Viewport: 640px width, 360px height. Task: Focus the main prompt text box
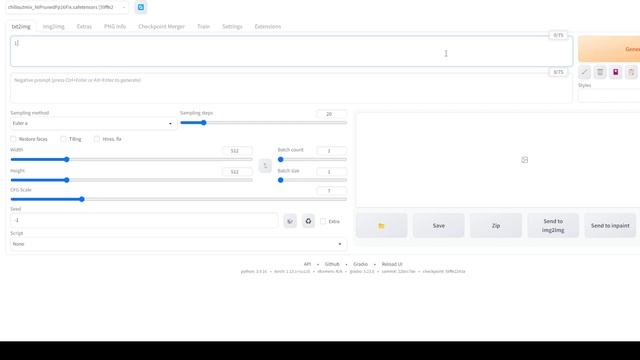[291, 51]
